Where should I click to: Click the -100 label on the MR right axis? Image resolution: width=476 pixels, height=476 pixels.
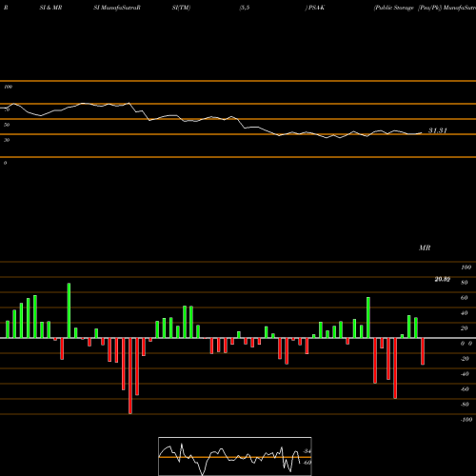(x=466, y=420)
